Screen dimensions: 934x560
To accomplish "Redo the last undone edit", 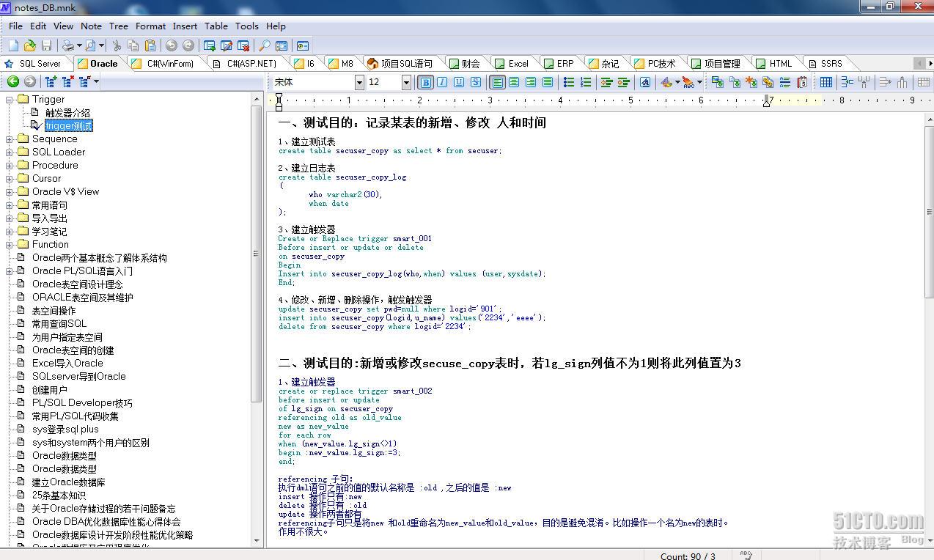I will (188, 45).
